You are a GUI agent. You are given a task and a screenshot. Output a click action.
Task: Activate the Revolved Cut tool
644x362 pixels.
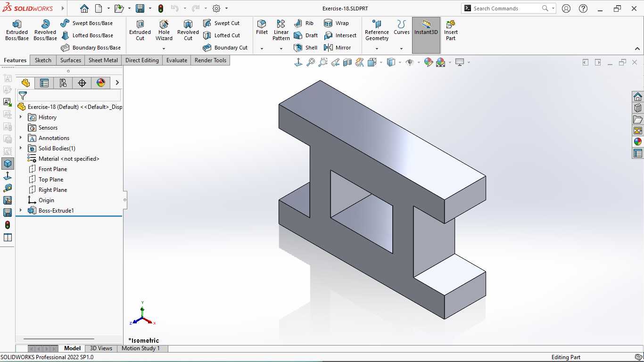(x=188, y=30)
